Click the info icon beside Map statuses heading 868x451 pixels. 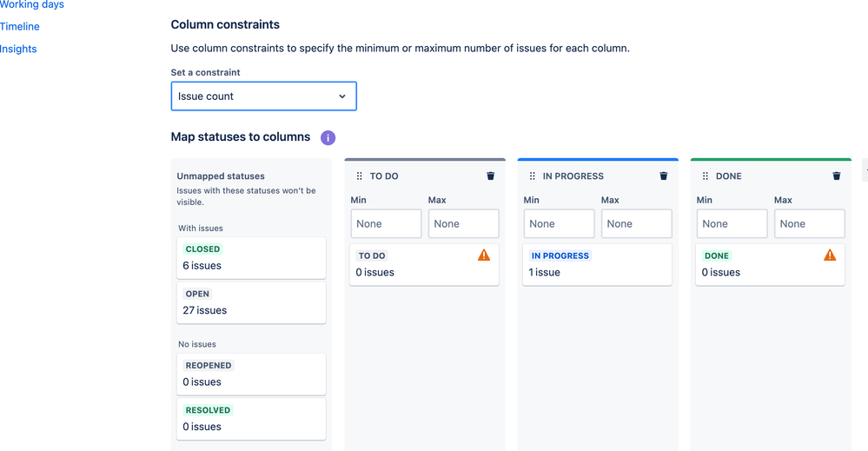(328, 137)
